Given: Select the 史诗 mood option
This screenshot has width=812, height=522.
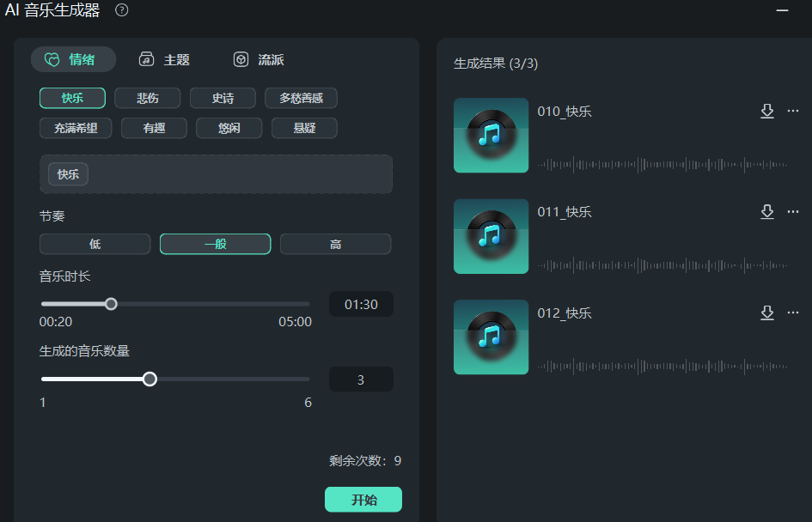Looking at the screenshot, I should tap(222, 98).
